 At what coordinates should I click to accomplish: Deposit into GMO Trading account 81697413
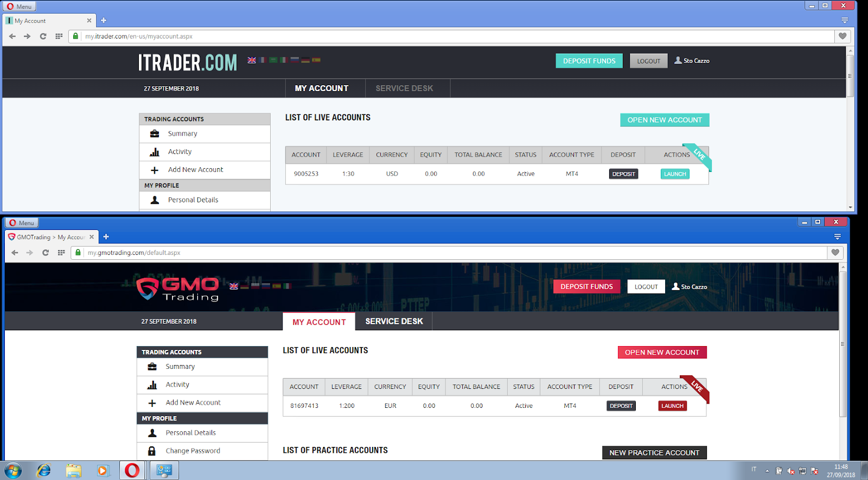click(621, 406)
